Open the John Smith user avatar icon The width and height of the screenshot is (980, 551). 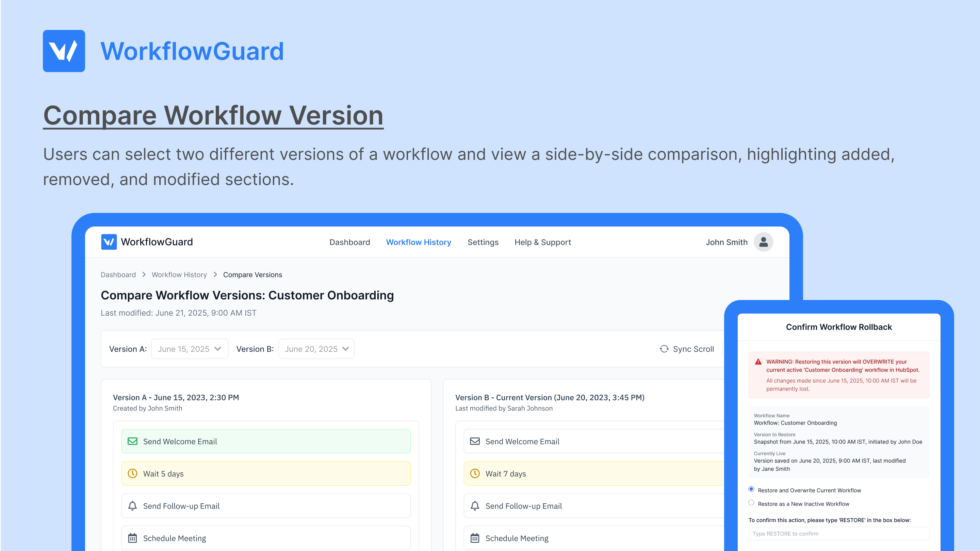(764, 242)
